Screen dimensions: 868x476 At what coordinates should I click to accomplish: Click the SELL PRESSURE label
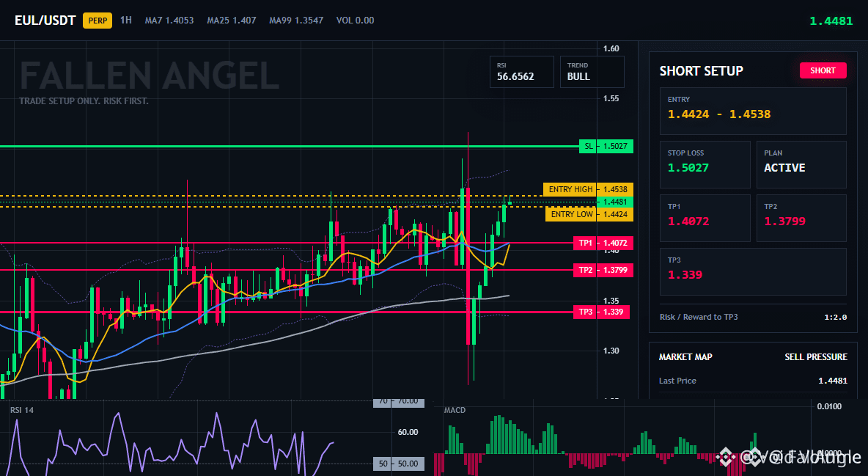coord(816,357)
